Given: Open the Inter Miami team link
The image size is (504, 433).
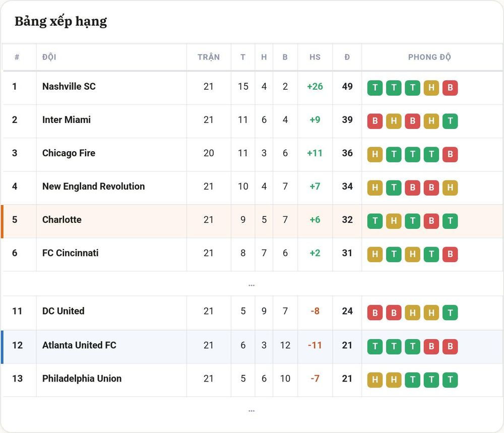Looking at the screenshot, I should click(66, 120).
